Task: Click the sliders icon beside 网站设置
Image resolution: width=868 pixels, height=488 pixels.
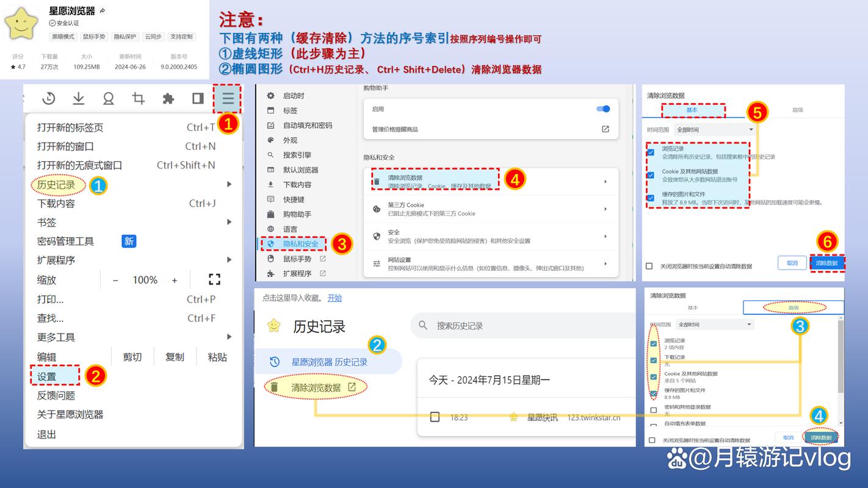Action: pos(377,264)
